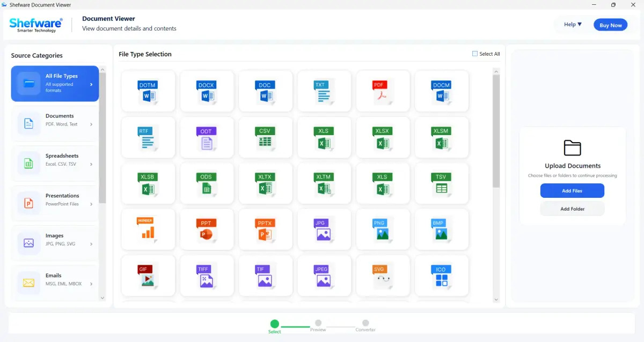Pick the ICO file type tile

tap(442, 276)
